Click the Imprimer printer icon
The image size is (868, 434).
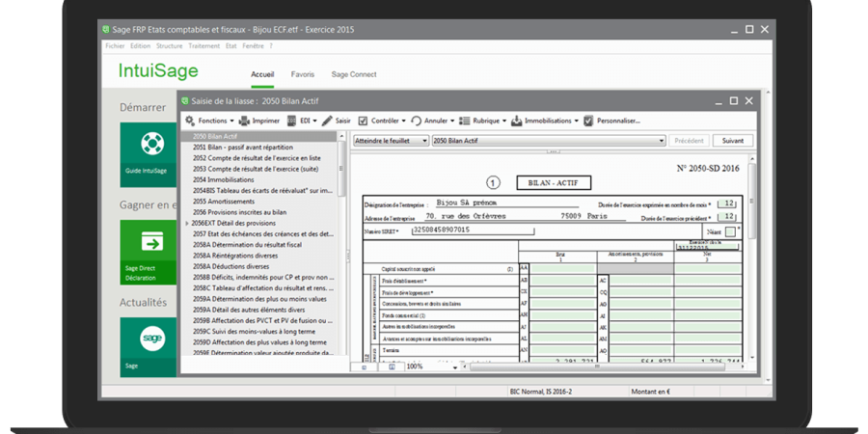pos(245,121)
